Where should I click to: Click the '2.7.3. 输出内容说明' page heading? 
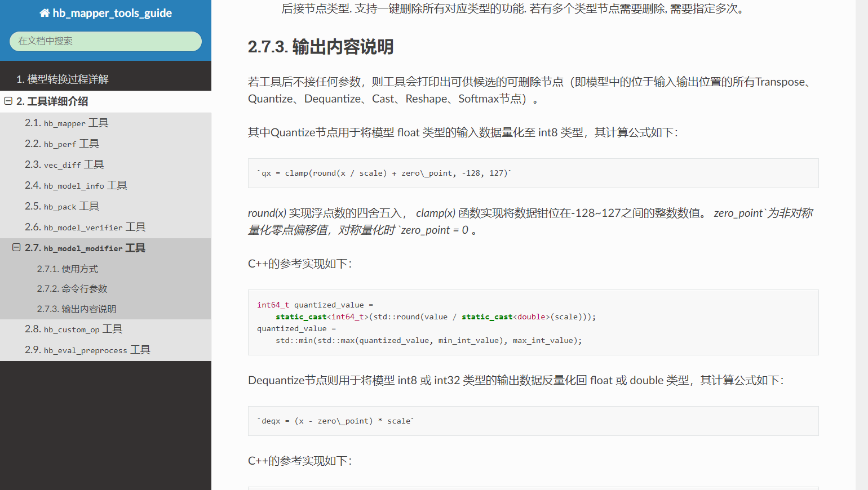tap(320, 47)
